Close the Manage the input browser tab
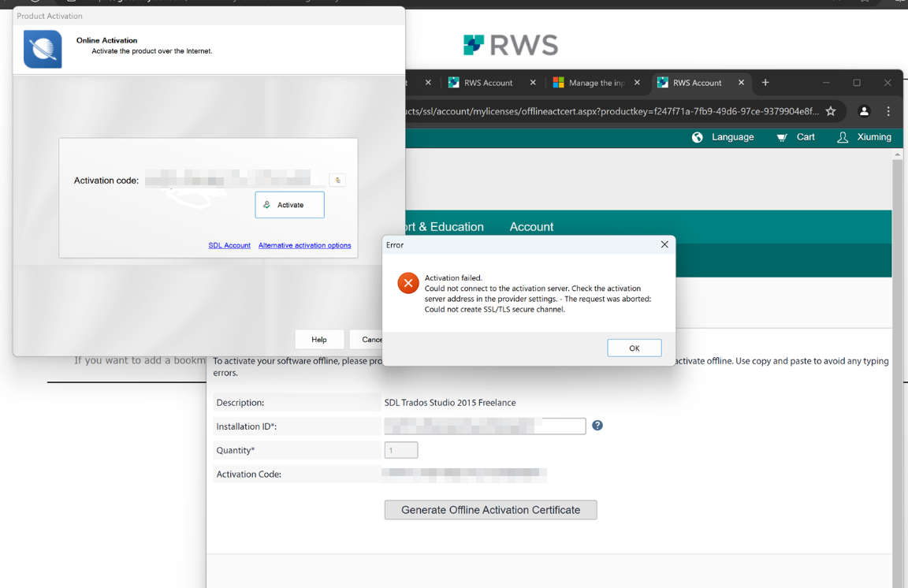908x588 pixels. [637, 83]
